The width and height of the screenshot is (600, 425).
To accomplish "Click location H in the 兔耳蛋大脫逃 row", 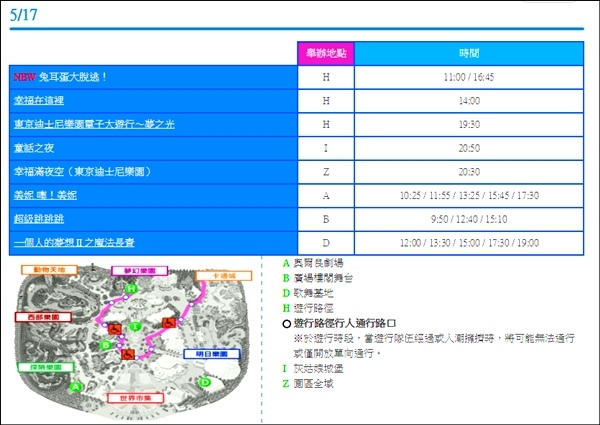I will [326, 77].
